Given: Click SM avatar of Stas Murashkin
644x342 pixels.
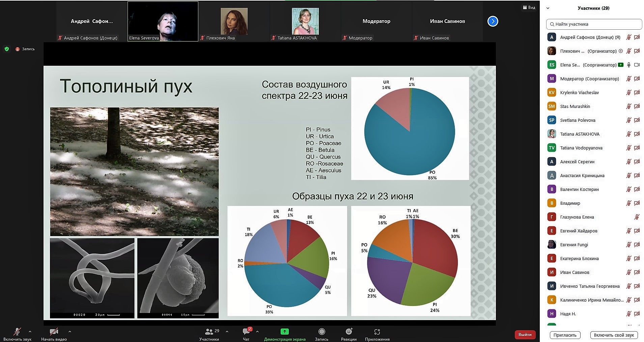Looking at the screenshot, I should [552, 107].
